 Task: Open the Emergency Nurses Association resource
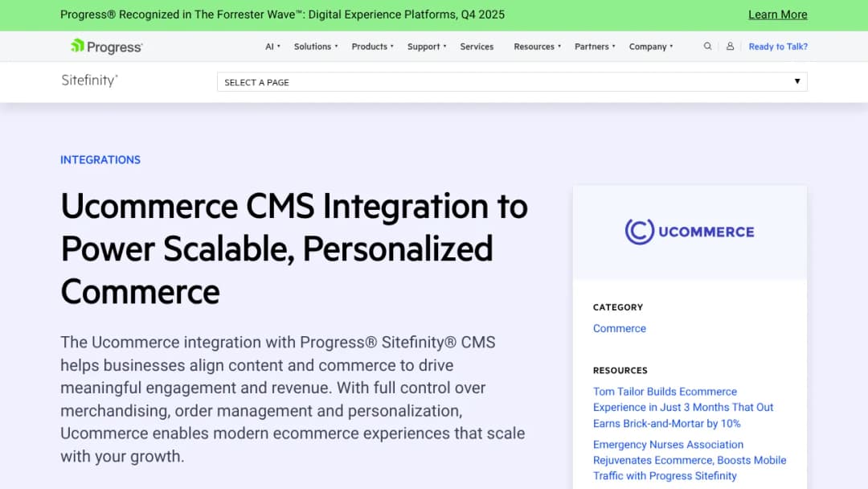[x=690, y=460]
